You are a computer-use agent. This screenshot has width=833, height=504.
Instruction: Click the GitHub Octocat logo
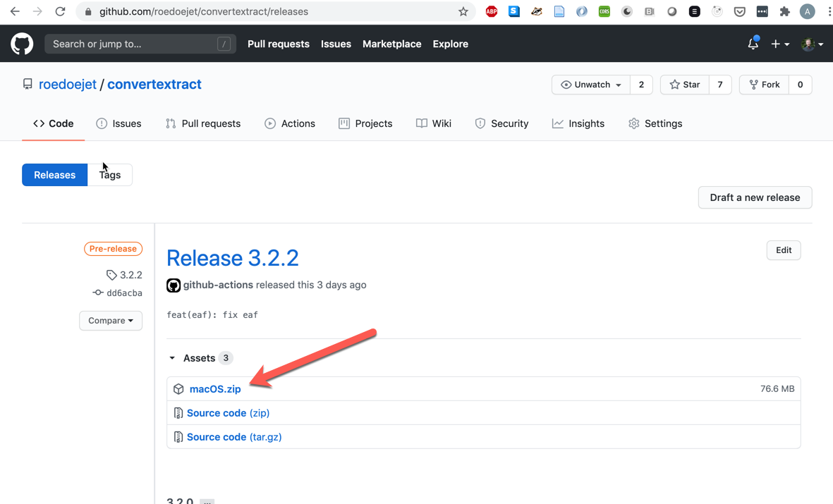point(22,44)
